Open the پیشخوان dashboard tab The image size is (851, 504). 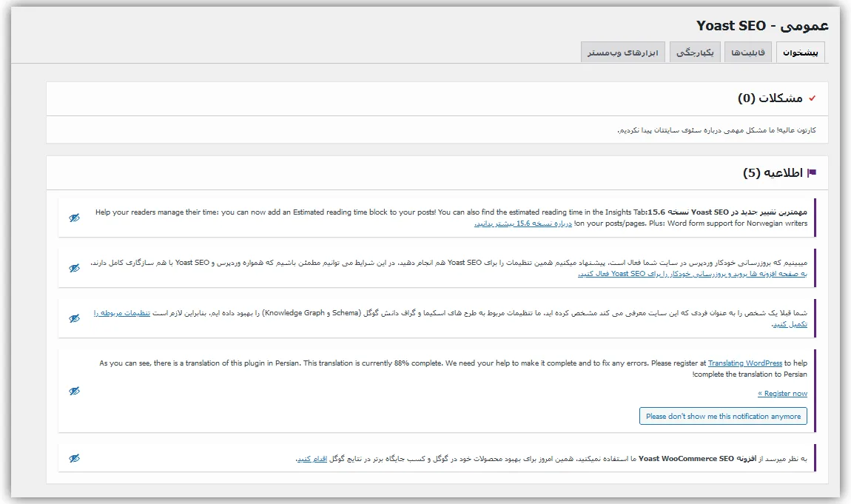pyautogui.click(x=801, y=53)
